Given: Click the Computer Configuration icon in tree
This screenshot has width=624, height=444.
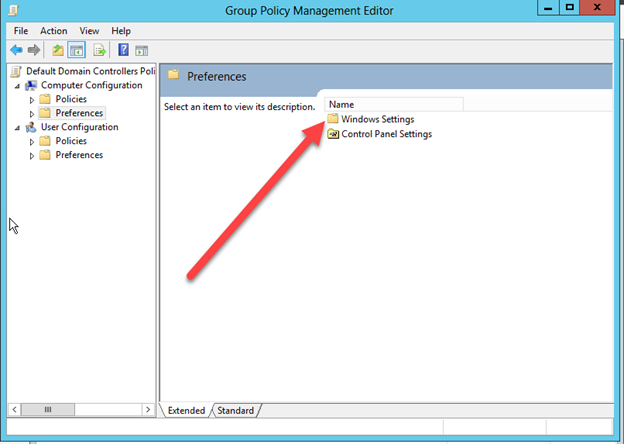Looking at the screenshot, I should click(31, 85).
